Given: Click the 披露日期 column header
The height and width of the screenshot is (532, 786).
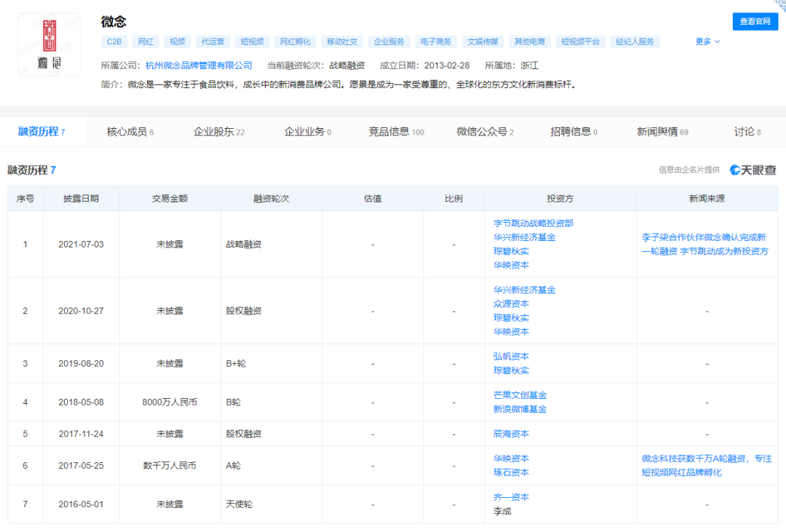Looking at the screenshot, I should [x=81, y=199].
